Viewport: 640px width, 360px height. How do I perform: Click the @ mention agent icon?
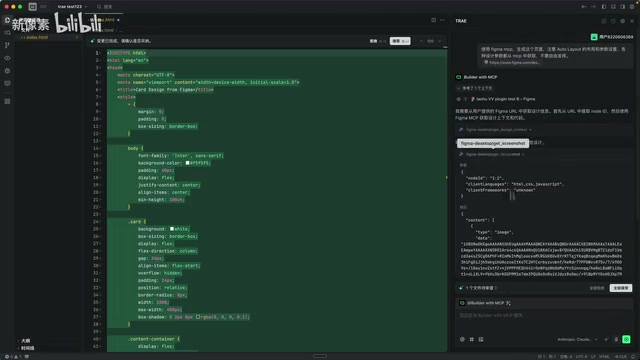pos(462,339)
